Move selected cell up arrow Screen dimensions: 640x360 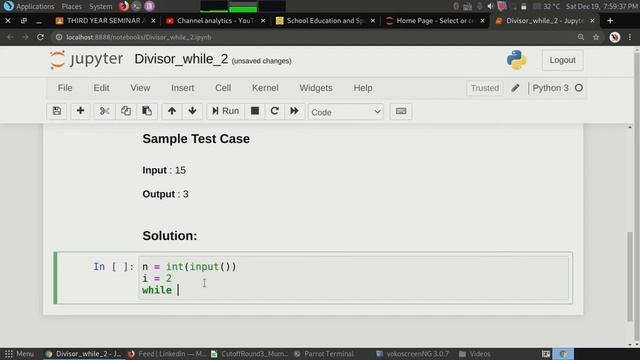(x=172, y=111)
